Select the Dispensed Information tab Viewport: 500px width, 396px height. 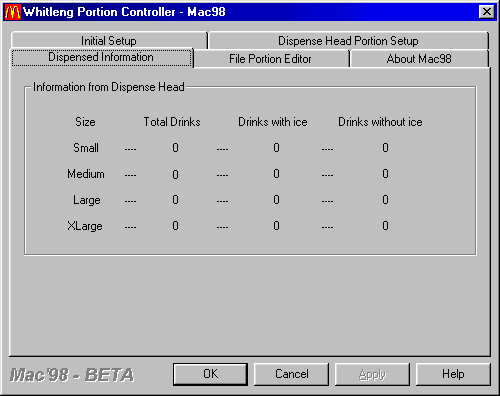(101, 57)
